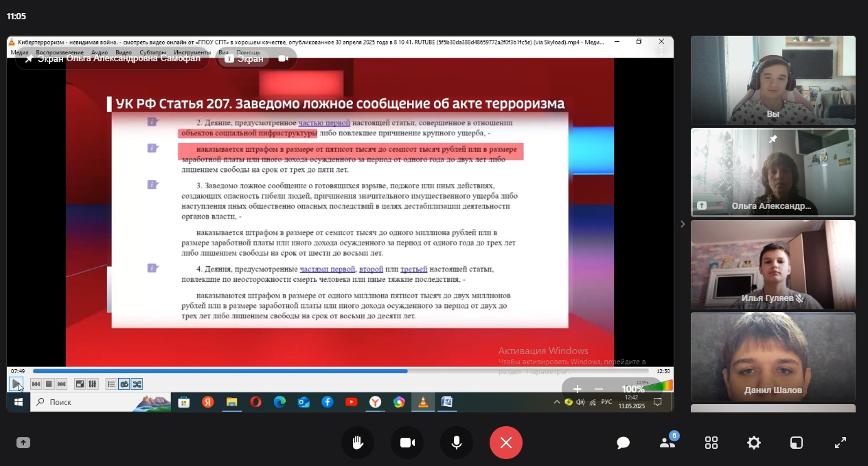Open VLC Видео menu
The height and width of the screenshot is (466, 868).
click(124, 52)
